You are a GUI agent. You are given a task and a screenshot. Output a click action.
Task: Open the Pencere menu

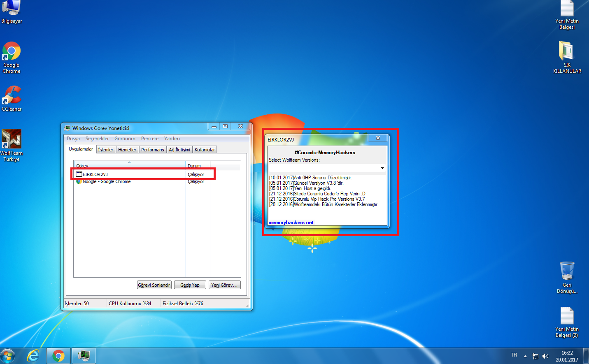[150, 139]
